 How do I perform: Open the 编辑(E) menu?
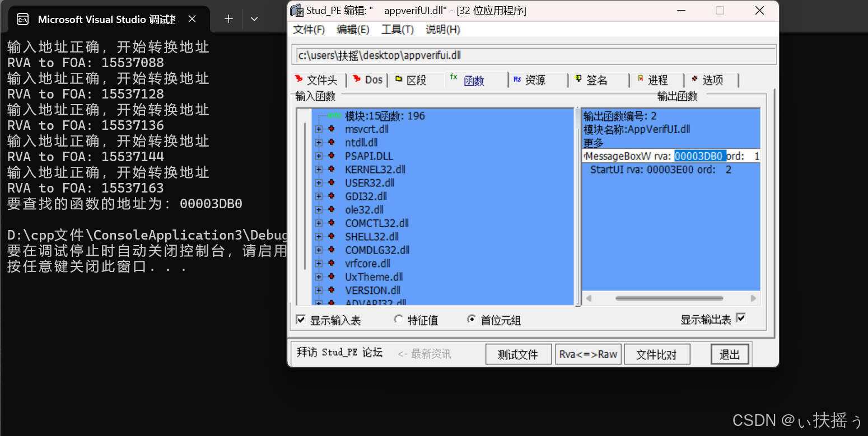(353, 30)
